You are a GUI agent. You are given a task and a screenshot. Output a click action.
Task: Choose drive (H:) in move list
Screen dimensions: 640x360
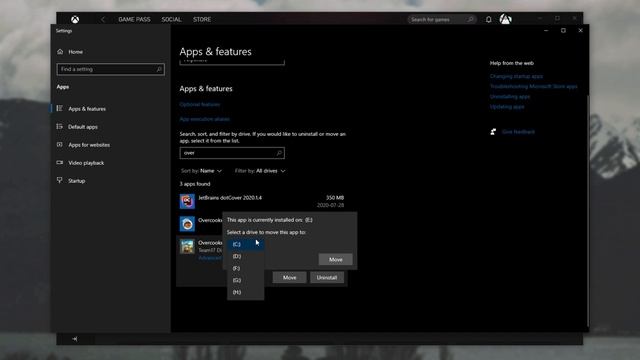(x=245, y=292)
